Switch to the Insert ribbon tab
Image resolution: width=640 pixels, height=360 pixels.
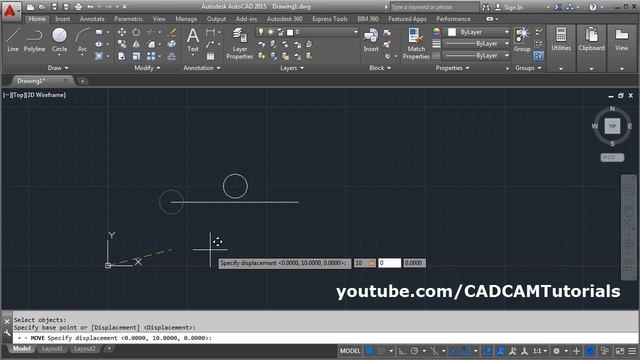coord(62,19)
